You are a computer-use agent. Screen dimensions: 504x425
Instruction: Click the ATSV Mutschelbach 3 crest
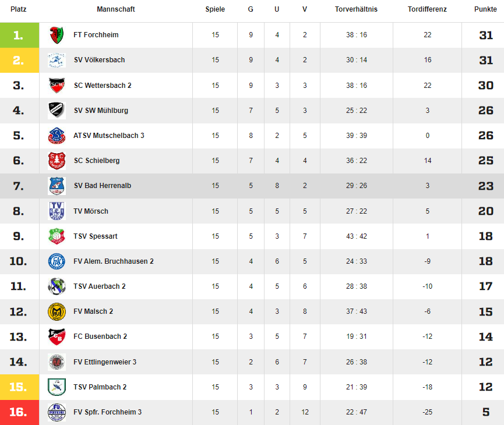(x=57, y=136)
